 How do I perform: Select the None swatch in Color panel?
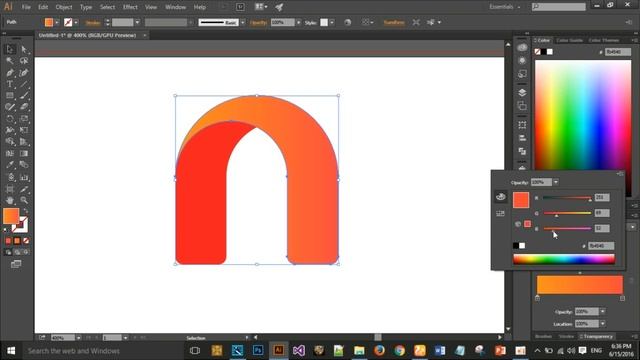[x=538, y=52]
